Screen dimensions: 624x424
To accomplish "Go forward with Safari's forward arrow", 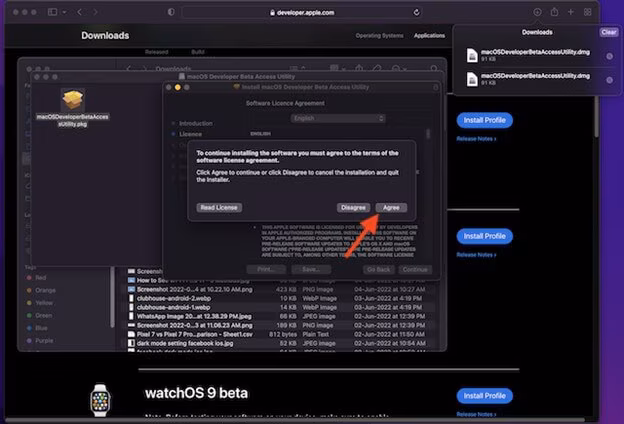I will pos(95,12).
